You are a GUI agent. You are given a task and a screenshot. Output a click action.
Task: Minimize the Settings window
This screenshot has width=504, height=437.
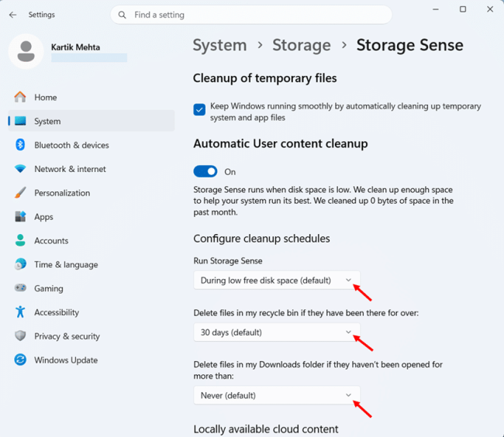[436, 9]
